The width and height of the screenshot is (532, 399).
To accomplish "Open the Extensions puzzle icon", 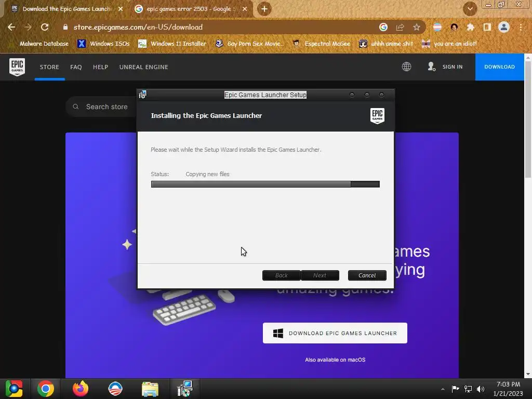I will (470, 27).
